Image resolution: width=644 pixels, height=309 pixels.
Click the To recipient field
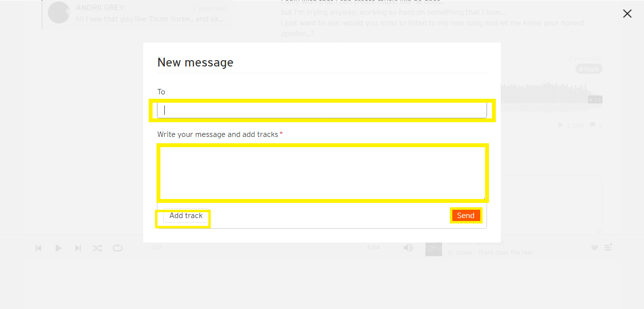[x=322, y=110]
